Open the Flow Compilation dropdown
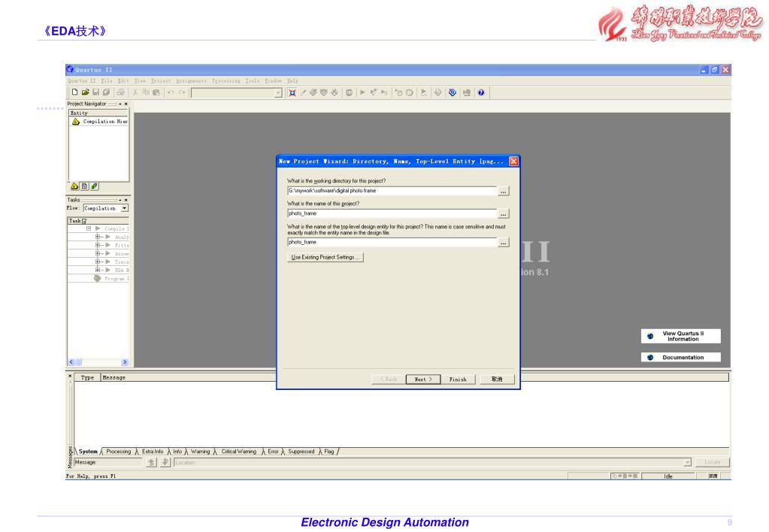Viewport: 769px width, 532px height. pyautogui.click(x=125, y=208)
